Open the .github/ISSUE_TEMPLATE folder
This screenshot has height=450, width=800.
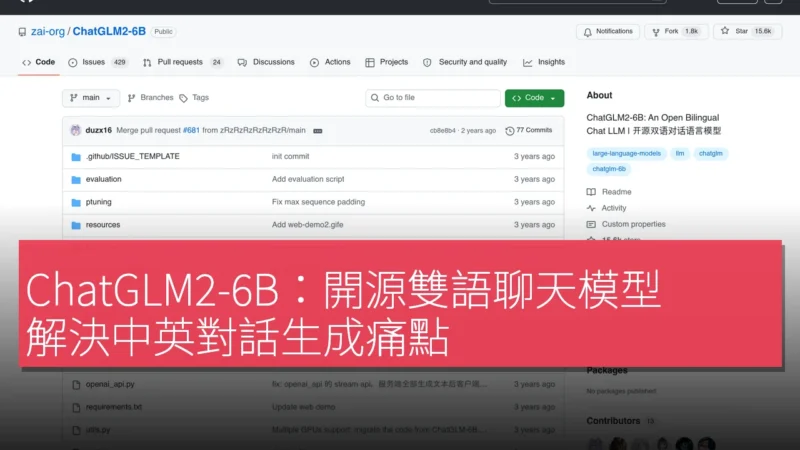pyautogui.click(x=133, y=156)
